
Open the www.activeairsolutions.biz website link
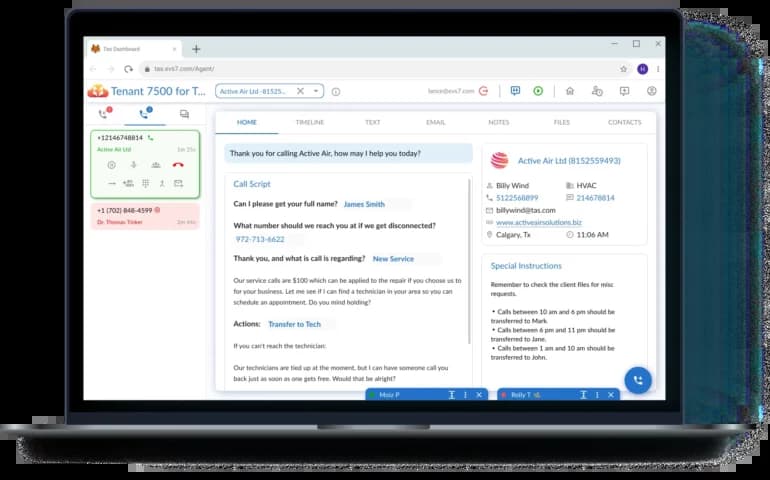(x=539, y=223)
